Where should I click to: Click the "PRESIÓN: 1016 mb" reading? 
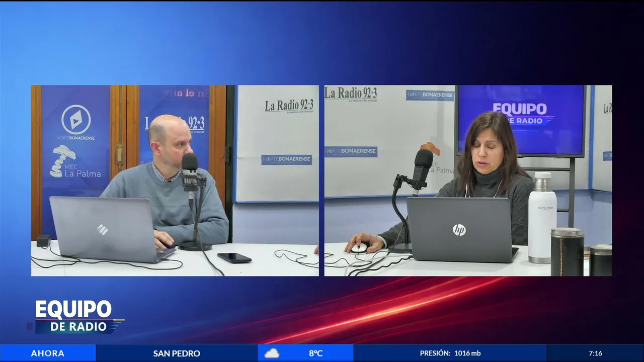(x=450, y=353)
